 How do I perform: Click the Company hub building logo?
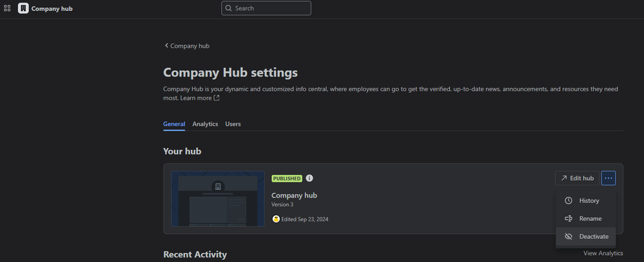23,8
